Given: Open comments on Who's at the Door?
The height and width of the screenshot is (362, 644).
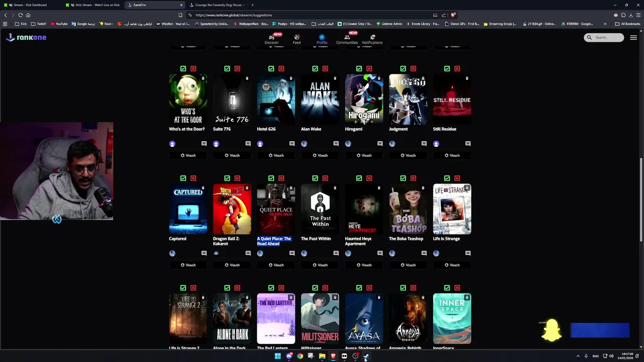Looking at the screenshot, I should point(204,144).
